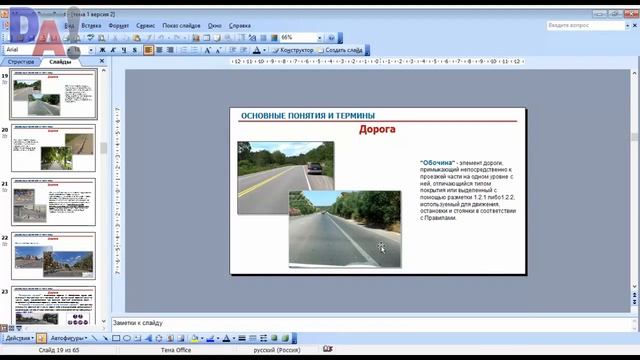Toggle numbered list
This screenshot has width=640, height=360.
[184, 50]
